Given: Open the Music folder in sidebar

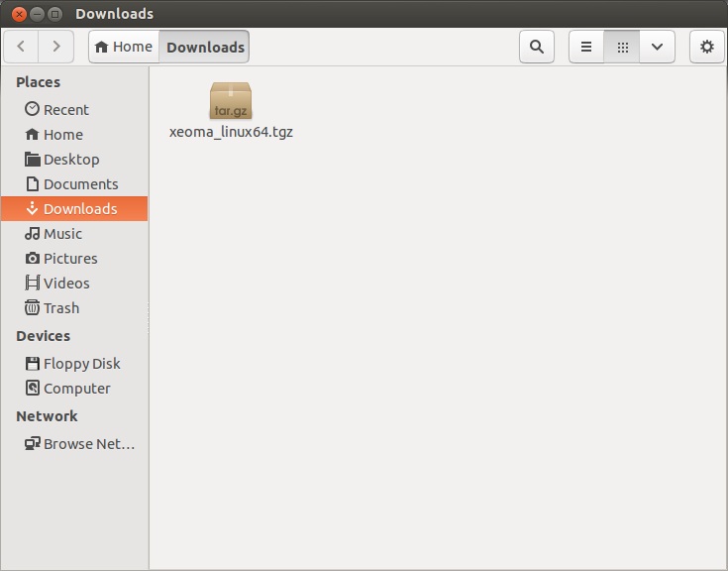Looking at the screenshot, I should [62, 234].
